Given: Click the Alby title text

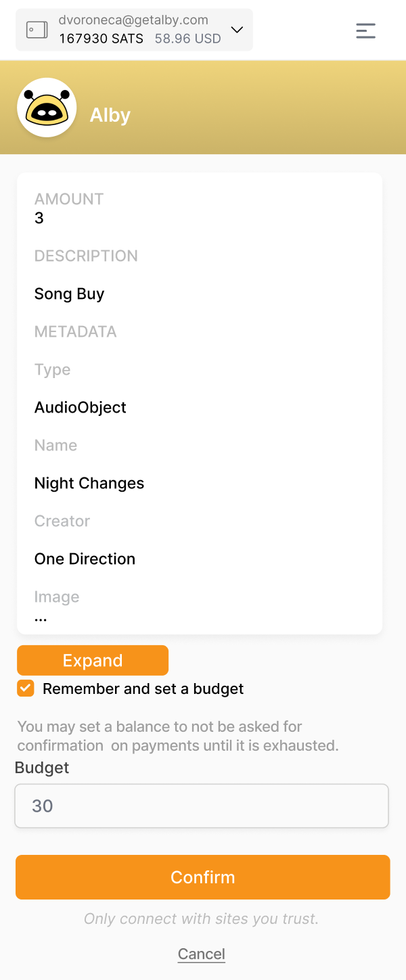Looking at the screenshot, I should click(110, 115).
